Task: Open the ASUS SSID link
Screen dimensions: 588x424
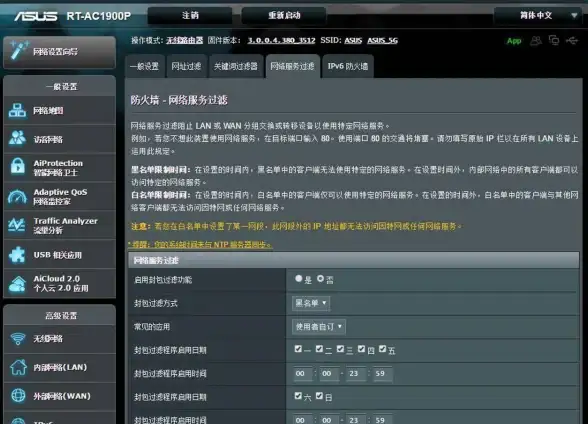Action: (353, 40)
